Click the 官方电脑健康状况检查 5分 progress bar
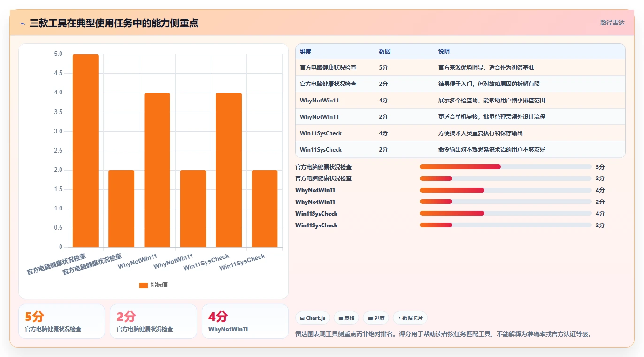 click(506, 167)
